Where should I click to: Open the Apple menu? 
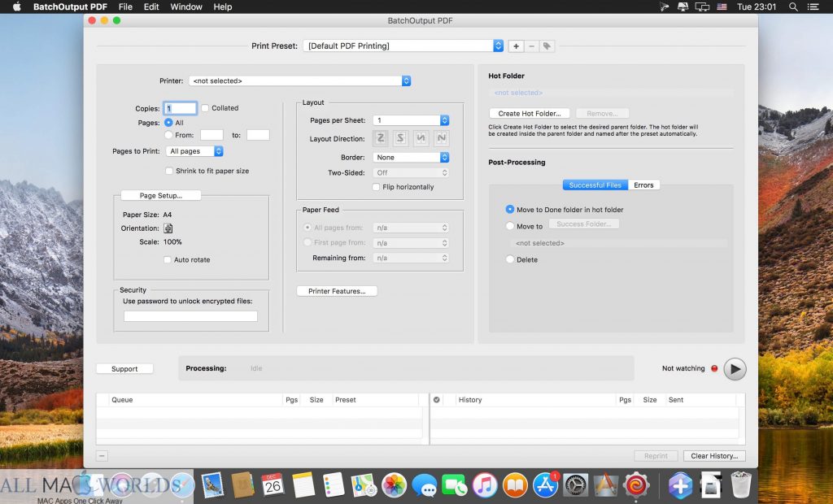tap(16, 7)
